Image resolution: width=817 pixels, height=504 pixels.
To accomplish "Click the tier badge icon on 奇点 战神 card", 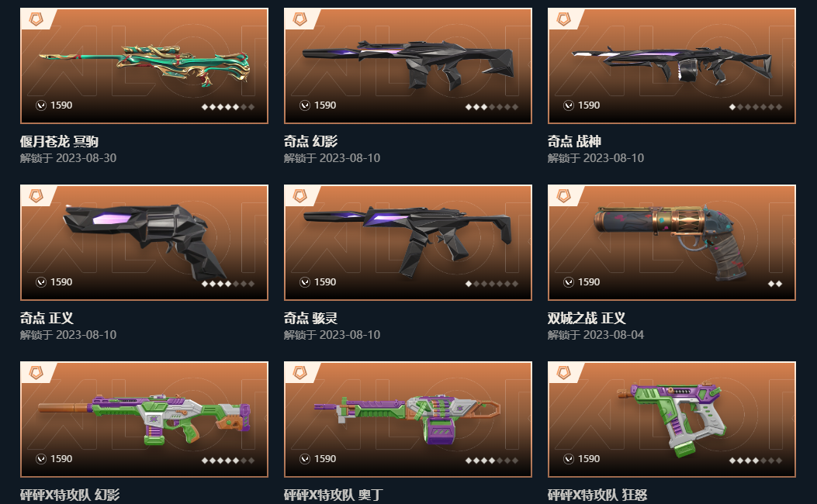I will [564, 19].
